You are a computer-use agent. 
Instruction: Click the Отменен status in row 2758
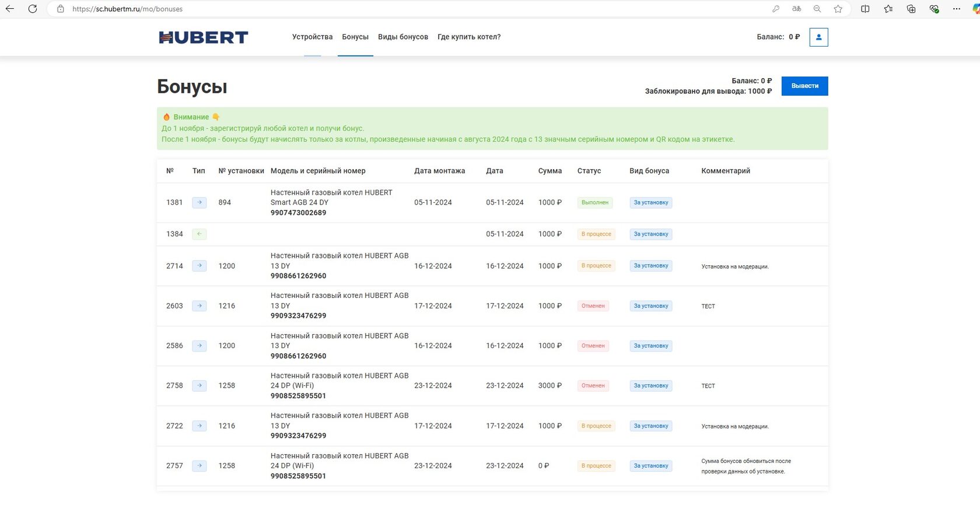coord(593,385)
